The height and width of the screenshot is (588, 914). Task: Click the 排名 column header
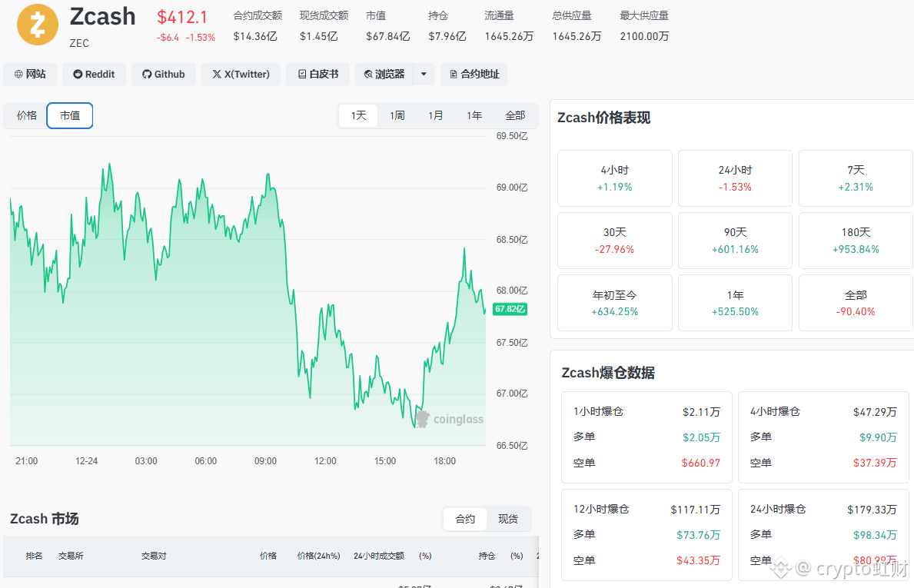pos(34,556)
